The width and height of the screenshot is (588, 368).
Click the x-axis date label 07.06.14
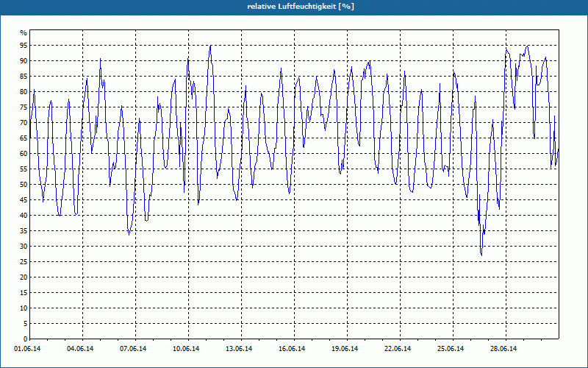(133, 349)
